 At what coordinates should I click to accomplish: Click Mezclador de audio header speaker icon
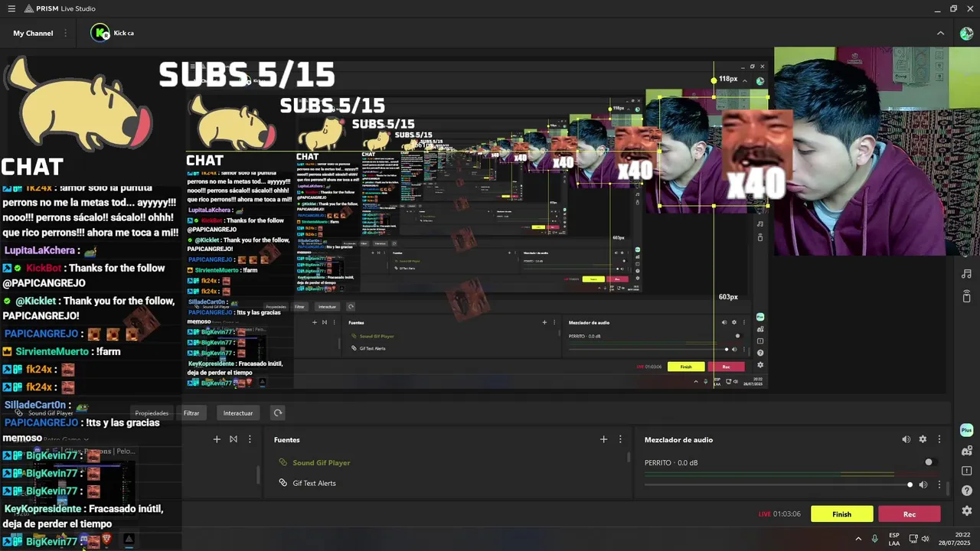[x=906, y=439]
